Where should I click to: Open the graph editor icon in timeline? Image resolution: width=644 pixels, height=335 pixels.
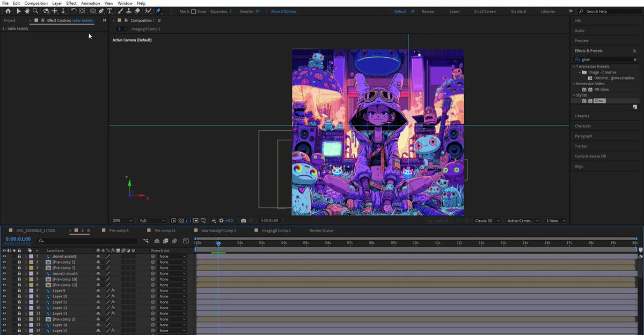point(186,241)
